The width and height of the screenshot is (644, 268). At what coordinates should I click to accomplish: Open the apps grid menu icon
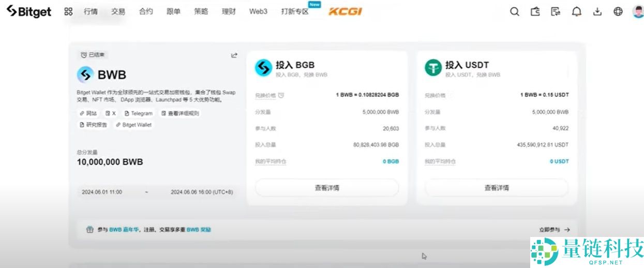68,11
